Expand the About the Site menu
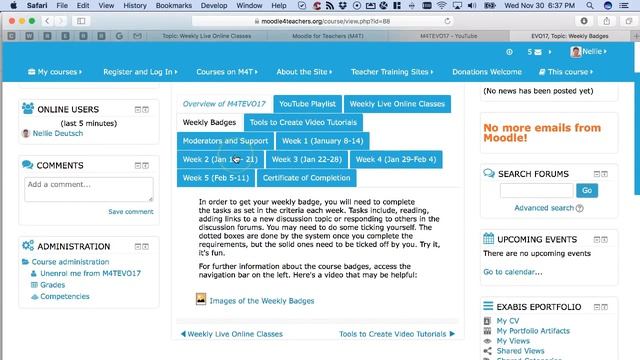 coord(304,72)
